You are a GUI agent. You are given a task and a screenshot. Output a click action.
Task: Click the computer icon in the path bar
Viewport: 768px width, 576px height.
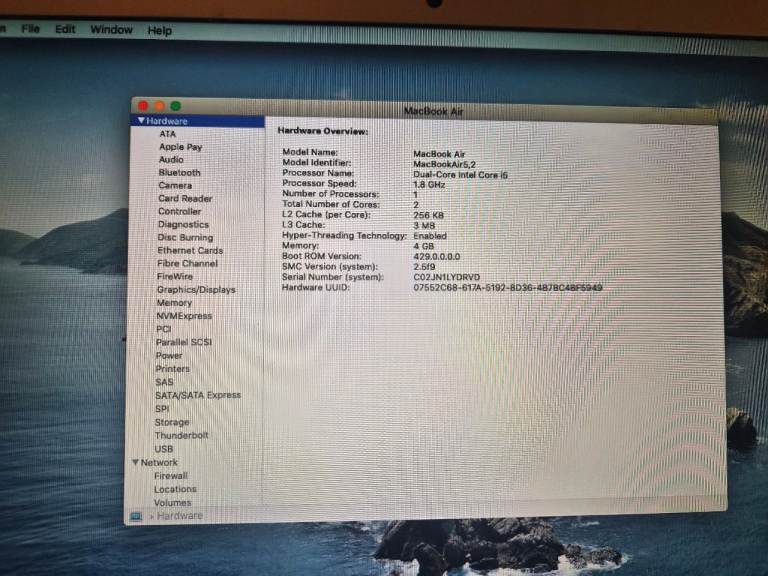pyautogui.click(x=136, y=516)
